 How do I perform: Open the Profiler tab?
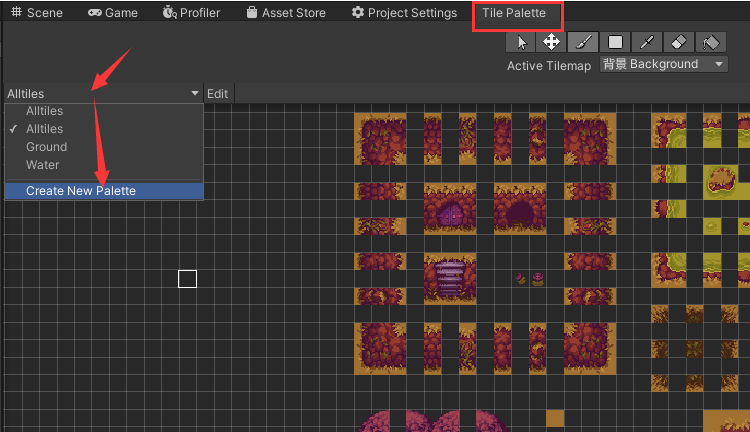[191, 12]
